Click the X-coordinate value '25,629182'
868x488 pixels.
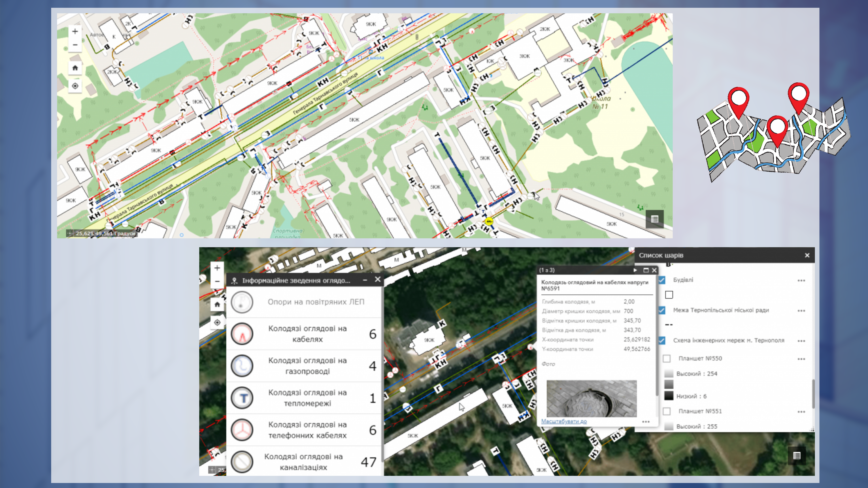[637, 339]
